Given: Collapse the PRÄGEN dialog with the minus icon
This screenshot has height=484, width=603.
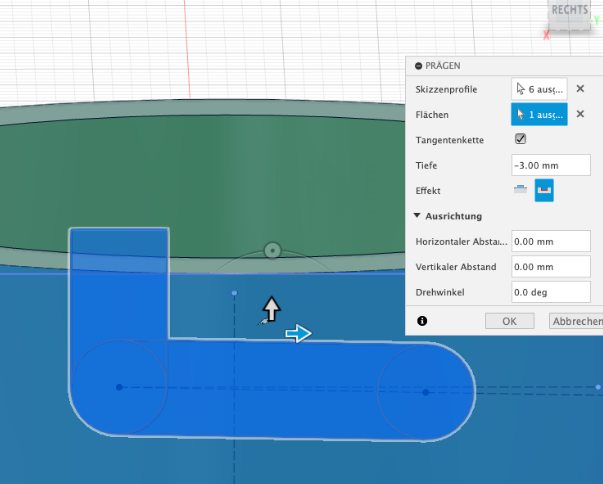Looking at the screenshot, I should coord(418,64).
